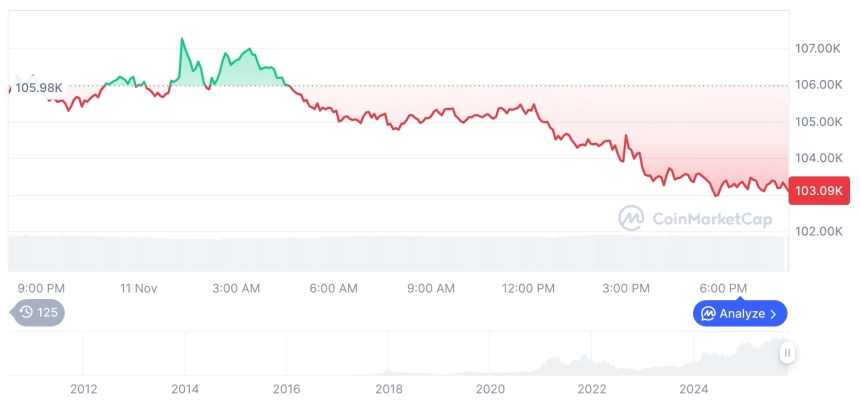Click the 12:00 PM time axis label
The image size is (860, 401).
528,288
